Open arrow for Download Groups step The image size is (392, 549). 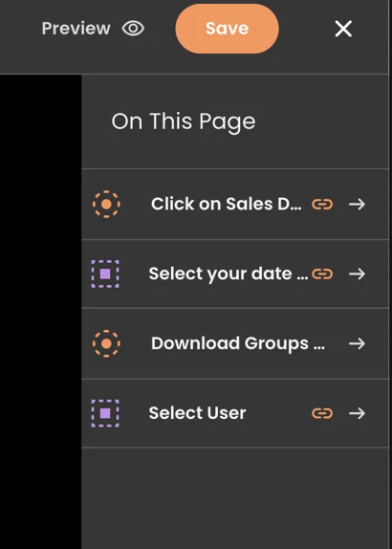click(x=357, y=343)
